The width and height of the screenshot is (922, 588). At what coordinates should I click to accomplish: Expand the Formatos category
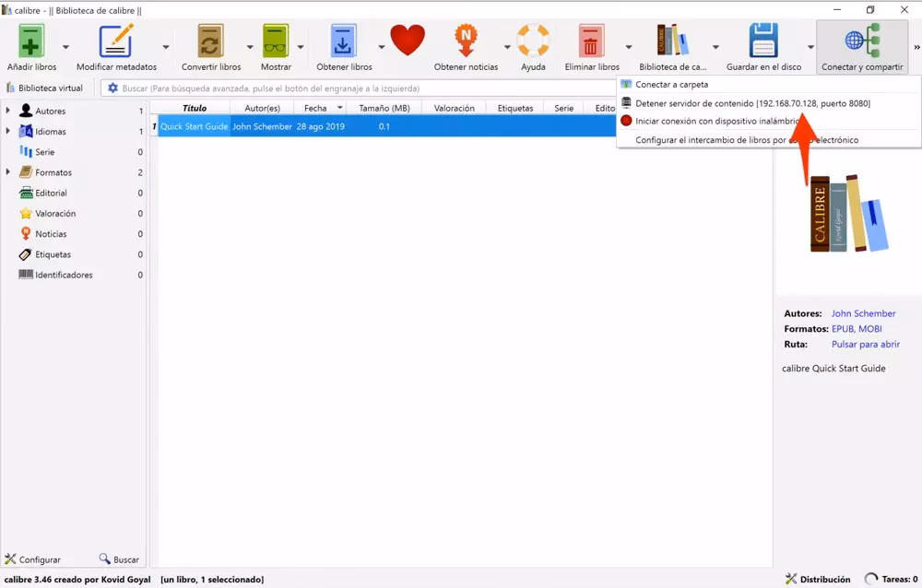click(8, 172)
